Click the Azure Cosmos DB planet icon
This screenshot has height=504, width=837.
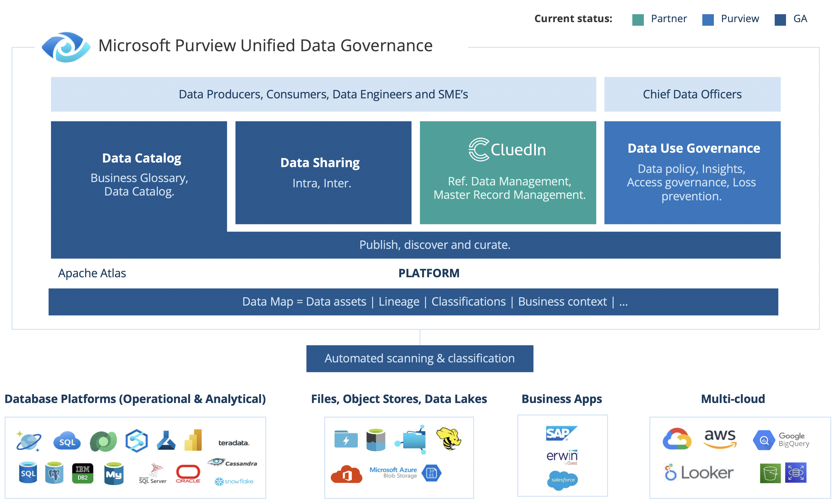pos(29,441)
